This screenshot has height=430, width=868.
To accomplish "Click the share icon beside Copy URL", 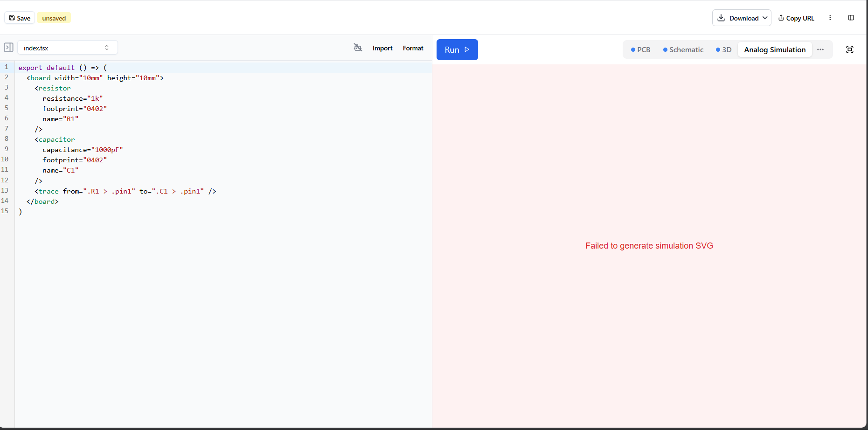I will click(781, 18).
